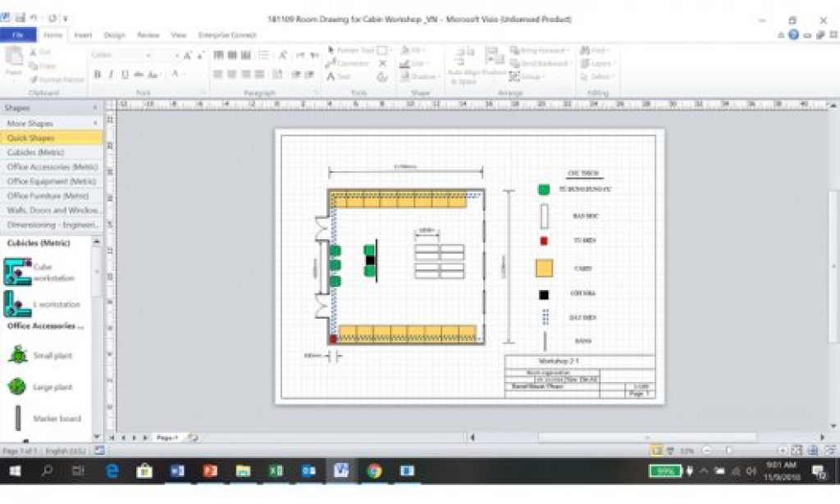Screen dimensions: 840x504
Task: Toggle Bold formatting
Action: click(x=98, y=75)
